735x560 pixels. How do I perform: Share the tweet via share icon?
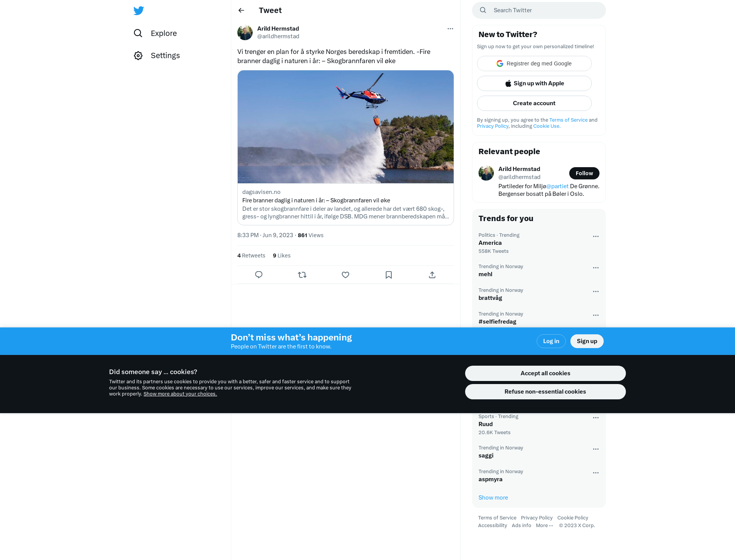432,275
